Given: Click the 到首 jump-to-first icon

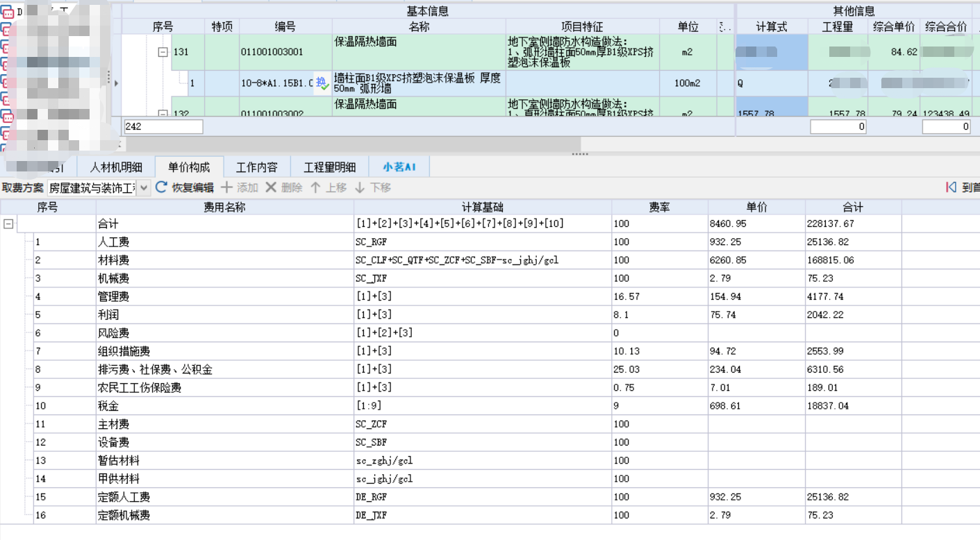Looking at the screenshot, I should (952, 187).
